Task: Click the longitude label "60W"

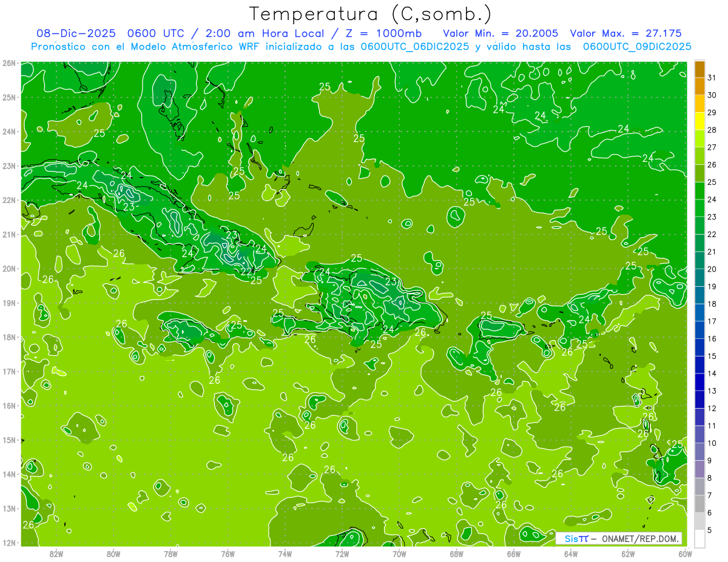Action: 685,554
